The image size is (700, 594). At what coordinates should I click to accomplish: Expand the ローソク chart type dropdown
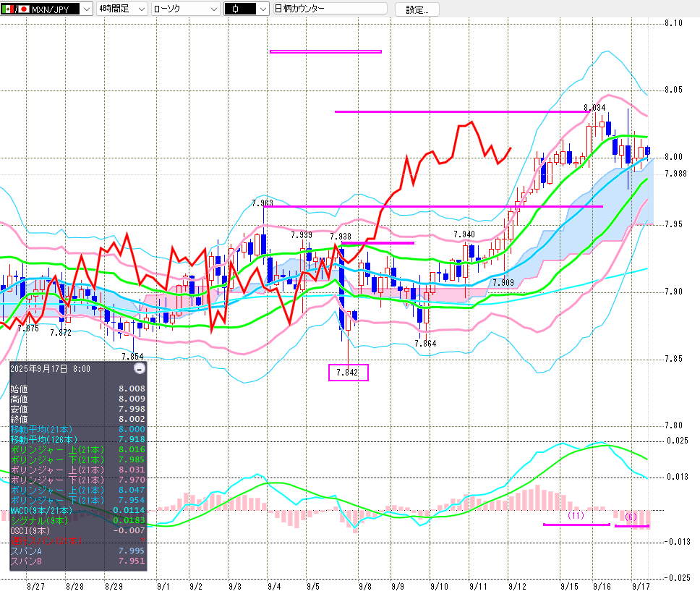pyautogui.click(x=186, y=9)
